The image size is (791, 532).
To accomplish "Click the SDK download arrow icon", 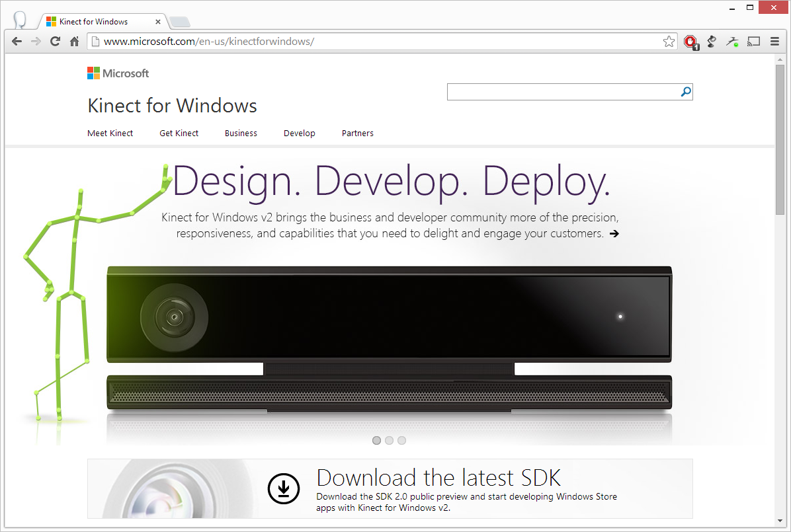I will click(284, 488).
